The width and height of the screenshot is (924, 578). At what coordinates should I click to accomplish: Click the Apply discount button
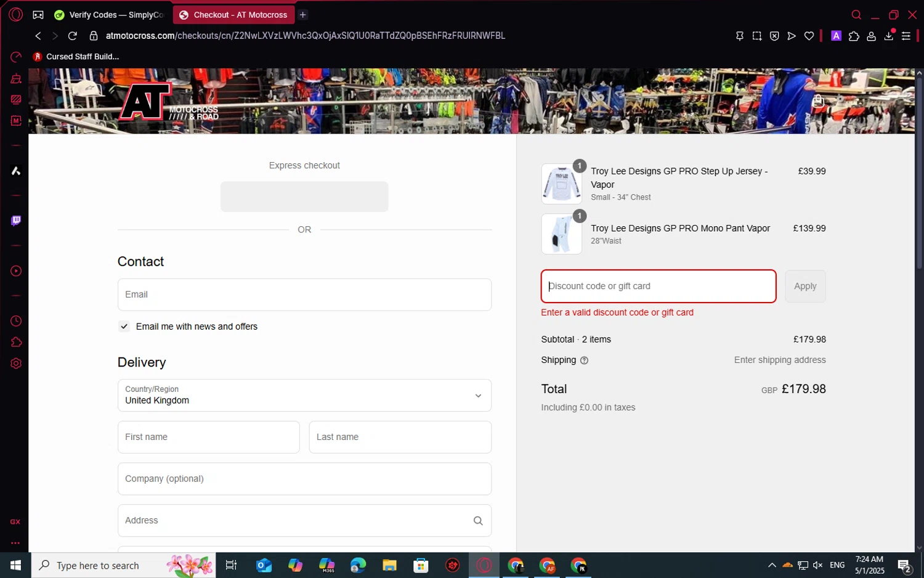(x=805, y=286)
